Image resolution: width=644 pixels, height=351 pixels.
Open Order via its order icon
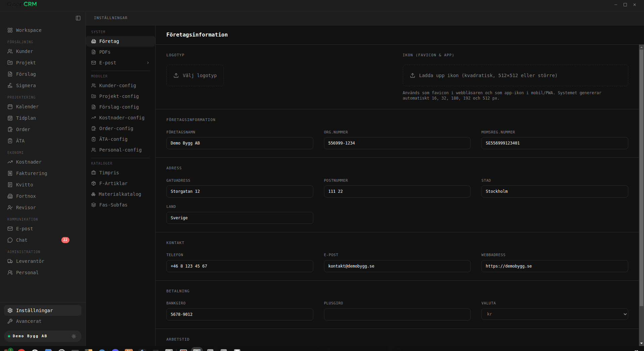[x=10, y=129]
